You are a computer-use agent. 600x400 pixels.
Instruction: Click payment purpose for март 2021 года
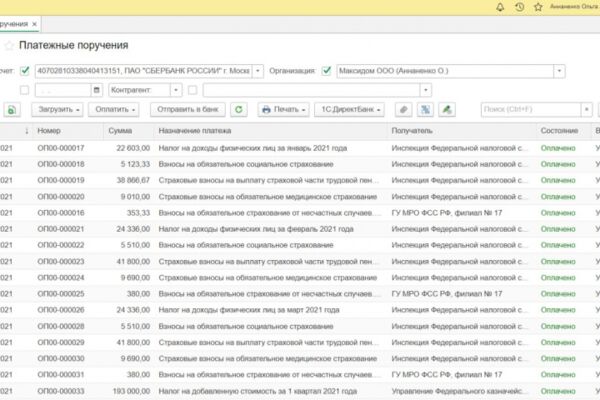(249, 310)
